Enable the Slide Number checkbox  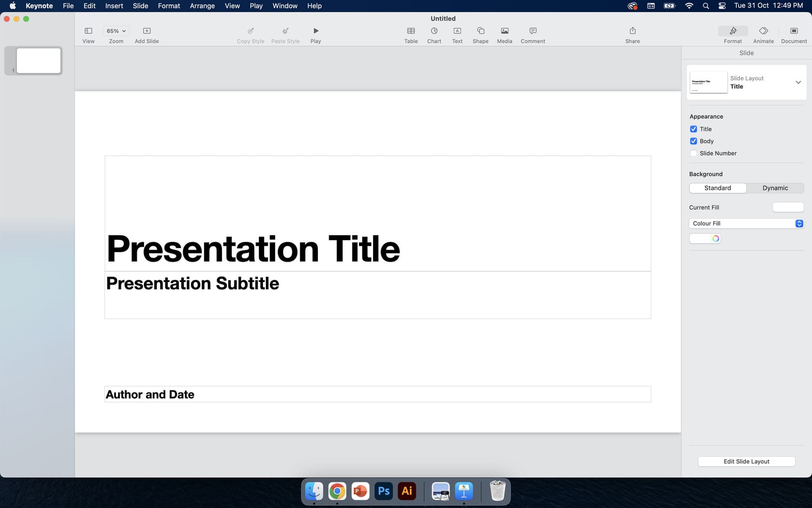tap(694, 153)
